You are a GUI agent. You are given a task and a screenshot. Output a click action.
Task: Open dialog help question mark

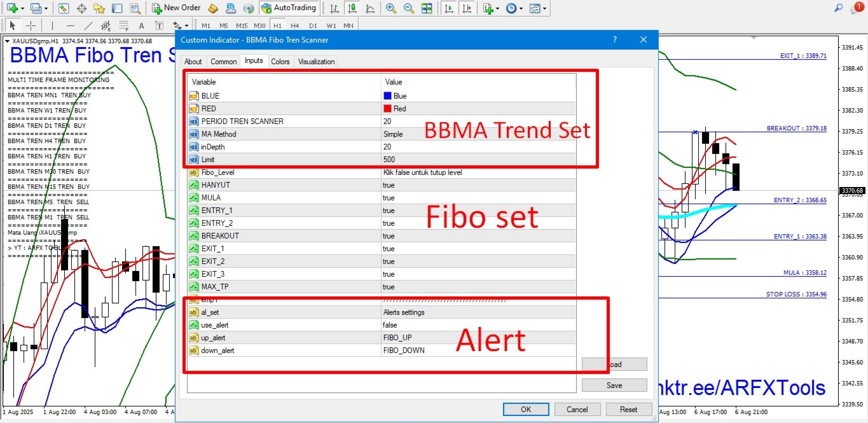(615, 39)
